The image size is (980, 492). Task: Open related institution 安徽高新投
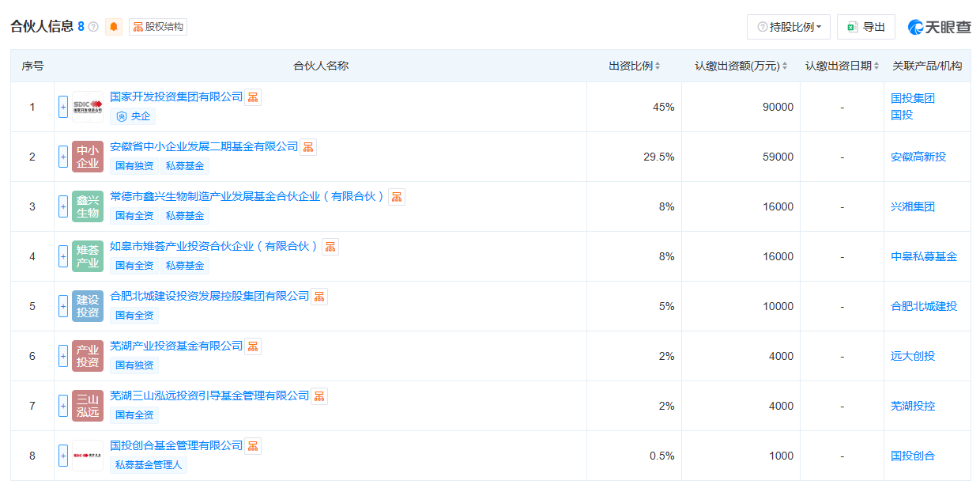918,157
